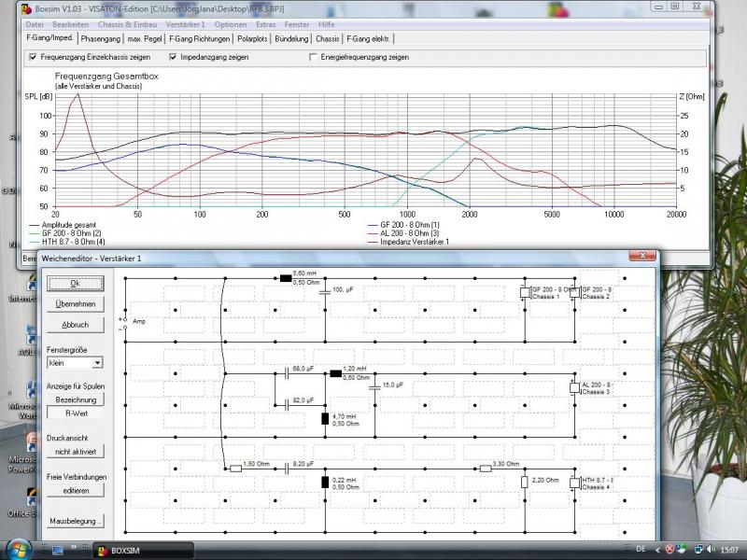Open the Windows Start orb

(x=16, y=549)
